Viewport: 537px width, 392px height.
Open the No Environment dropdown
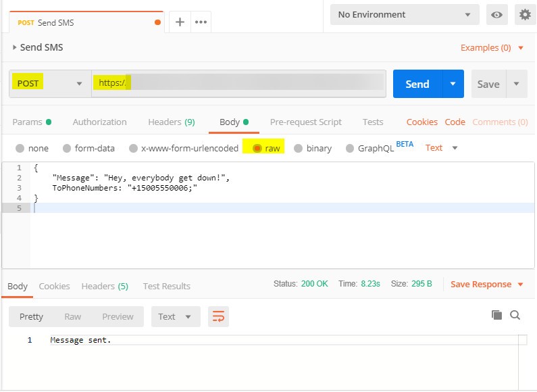(405, 15)
